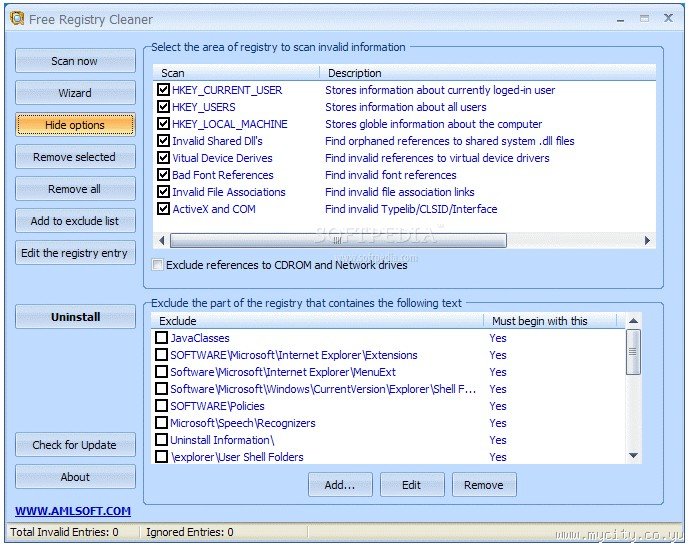This screenshot has width=690, height=548.
Task: Maximize the Free Registry Cleaner window
Action: [644, 18]
